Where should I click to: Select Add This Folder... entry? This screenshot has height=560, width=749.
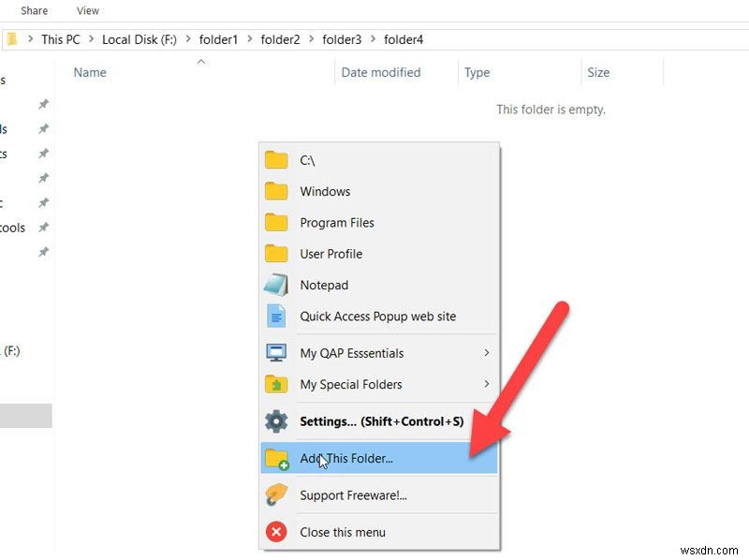tap(379, 458)
